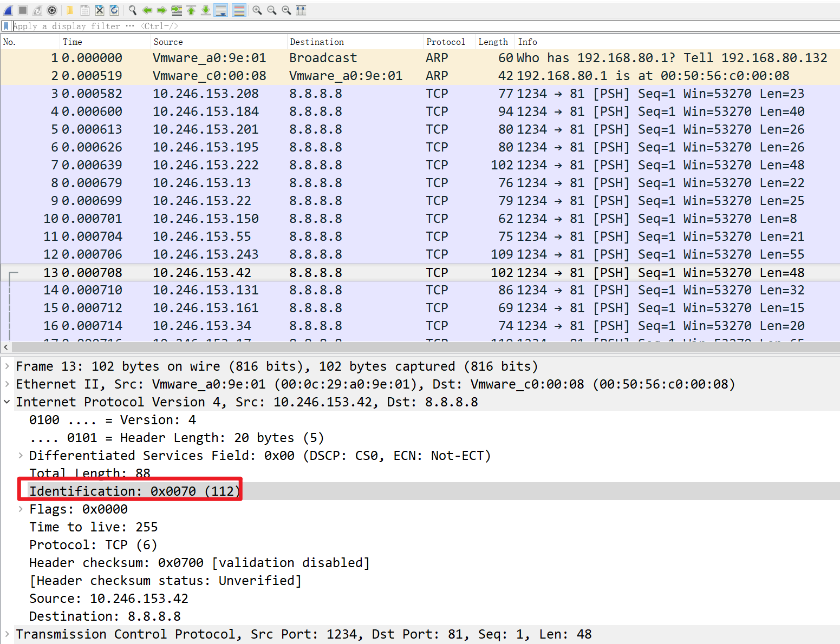
Task: Jump to the last packet
Action: pos(206,10)
